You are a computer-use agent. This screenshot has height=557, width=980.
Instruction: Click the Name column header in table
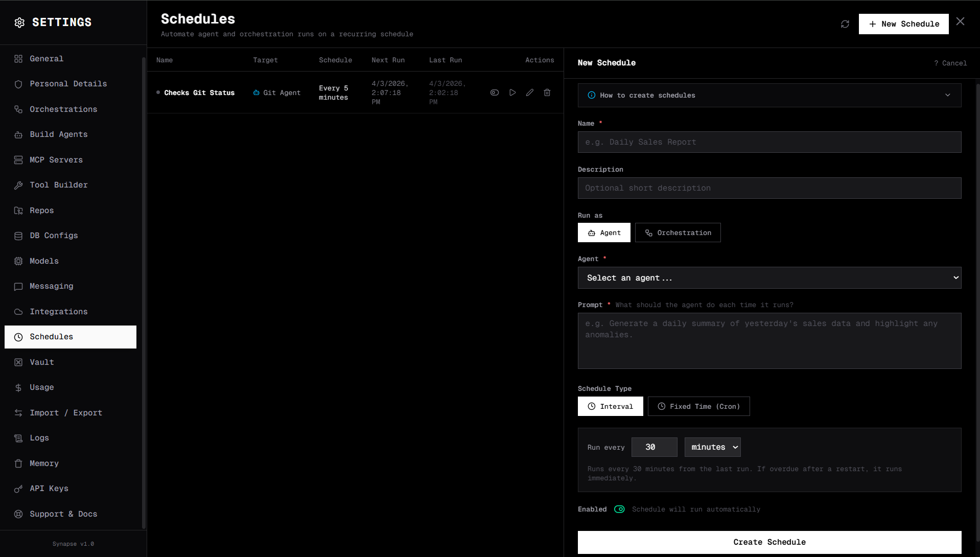pyautogui.click(x=165, y=60)
